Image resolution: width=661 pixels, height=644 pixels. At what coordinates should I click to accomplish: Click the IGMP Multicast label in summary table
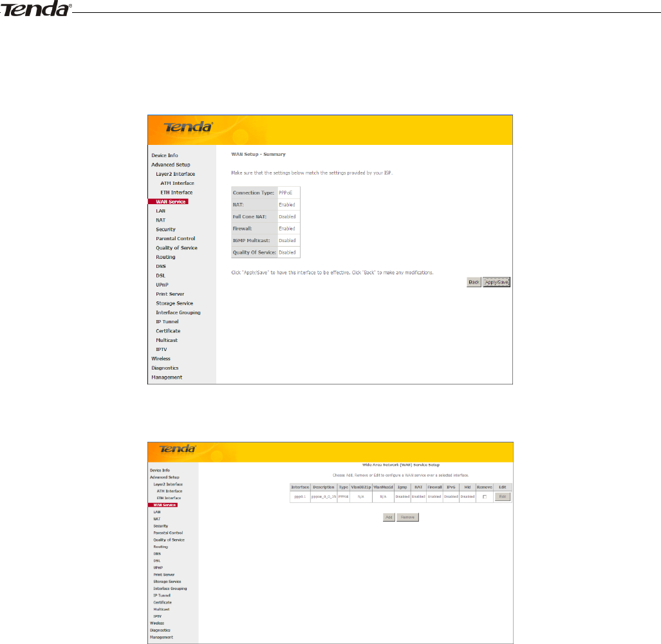pos(251,240)
